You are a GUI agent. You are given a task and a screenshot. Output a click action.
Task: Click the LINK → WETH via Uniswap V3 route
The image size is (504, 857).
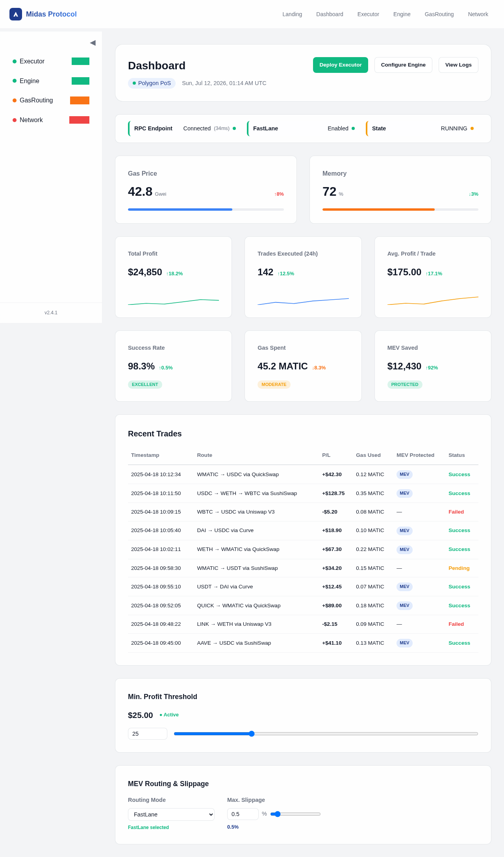point(234,624)
